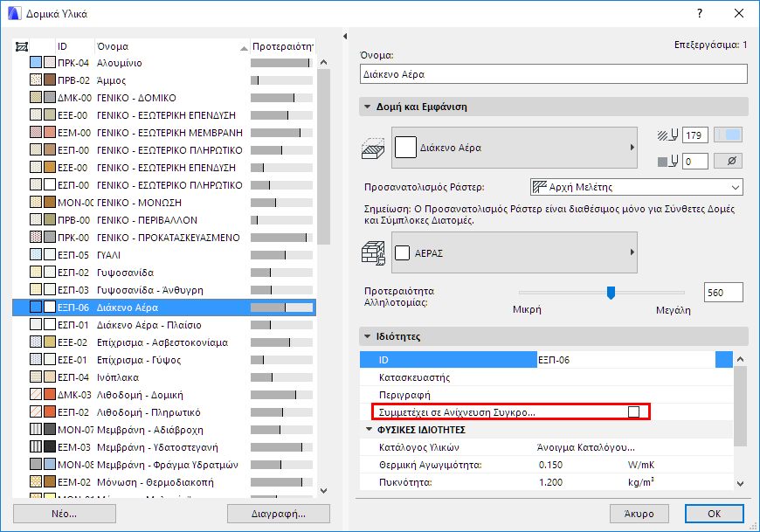The width and height of the screenshot is (760, 532).
Task: Enable the Συμμετέχει σε Ανίχνευση Συγκρούσεων checkbox
Action: click(x=634, y=411)
